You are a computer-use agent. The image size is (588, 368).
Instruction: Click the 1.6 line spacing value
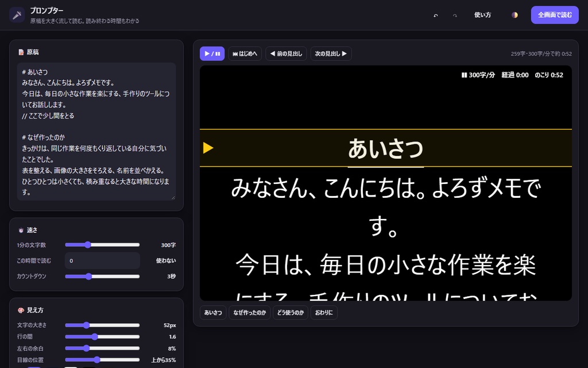pyautogui.click(x=172, y=337)
